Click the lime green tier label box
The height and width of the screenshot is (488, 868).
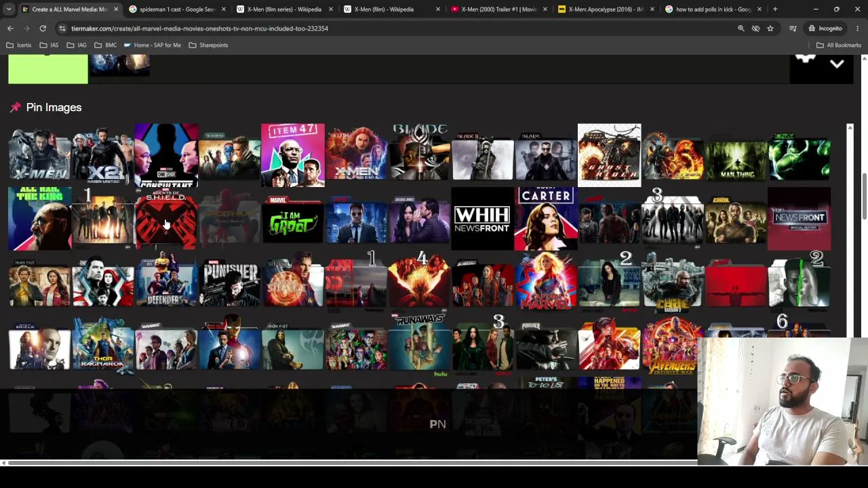click(48, 70)
